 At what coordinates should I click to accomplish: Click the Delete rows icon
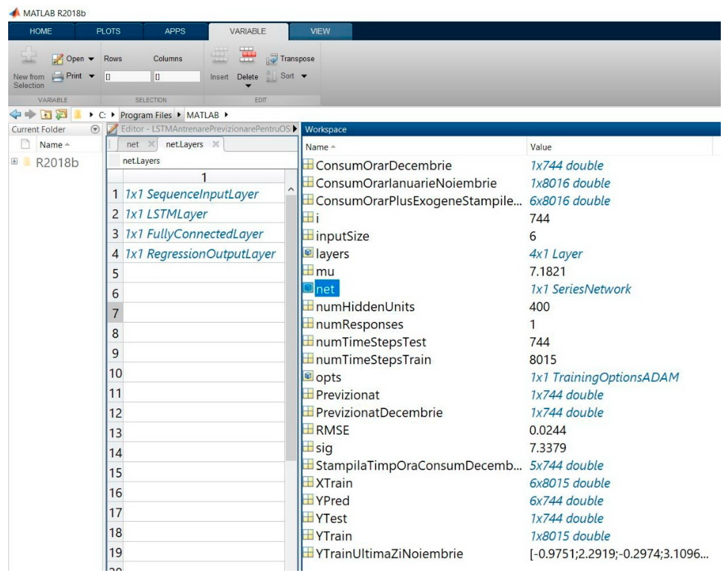tap(247, 55)
